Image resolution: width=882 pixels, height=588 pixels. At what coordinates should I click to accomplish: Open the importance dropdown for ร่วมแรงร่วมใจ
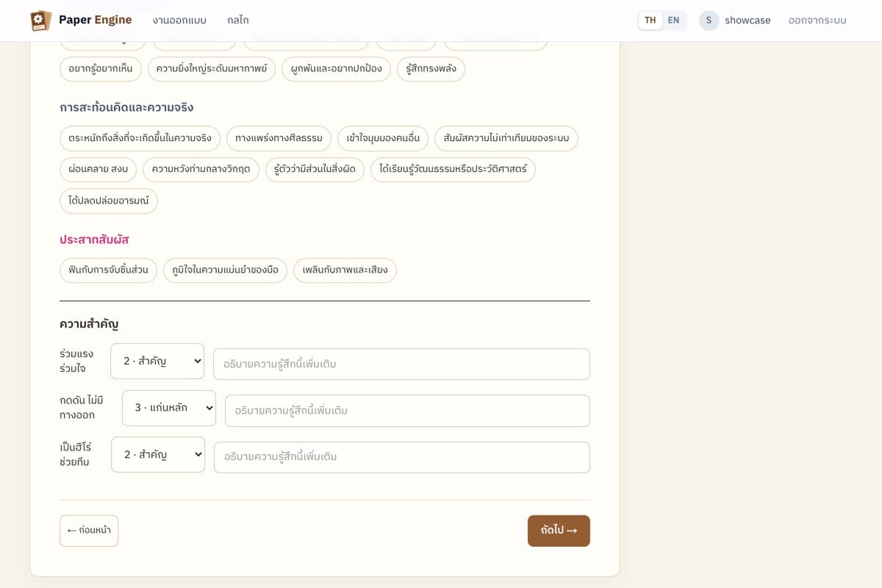[x=157, y=362]
